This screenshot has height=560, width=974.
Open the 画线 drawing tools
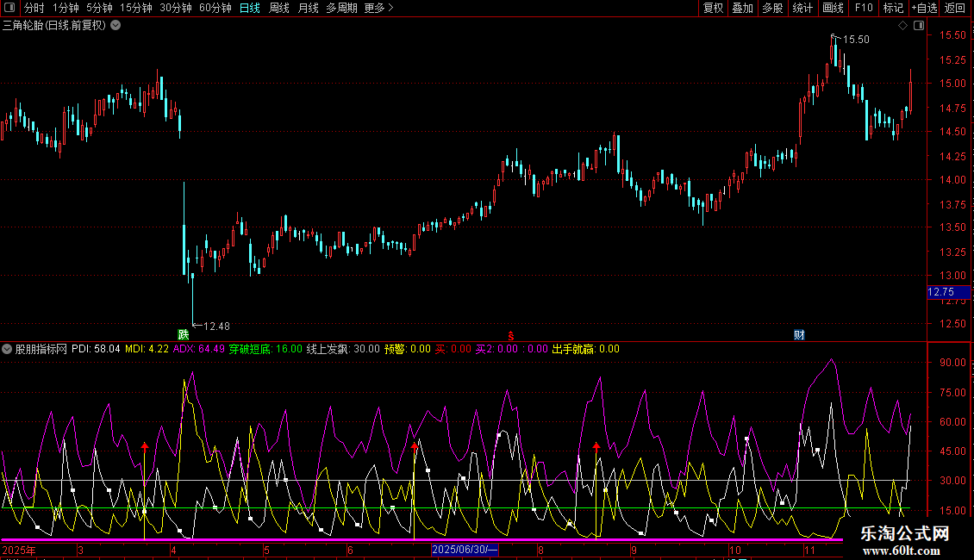click(x=833, y=8)
